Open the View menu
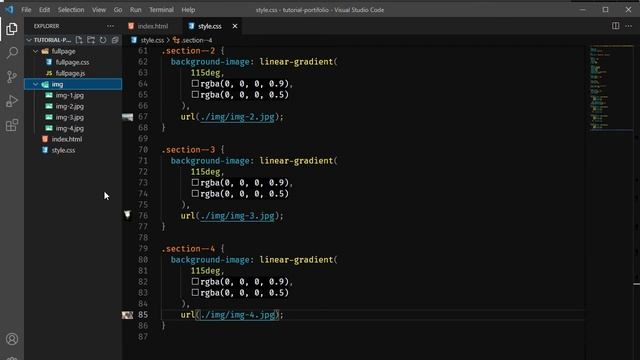The image size is (640, 360). [99, 10]
